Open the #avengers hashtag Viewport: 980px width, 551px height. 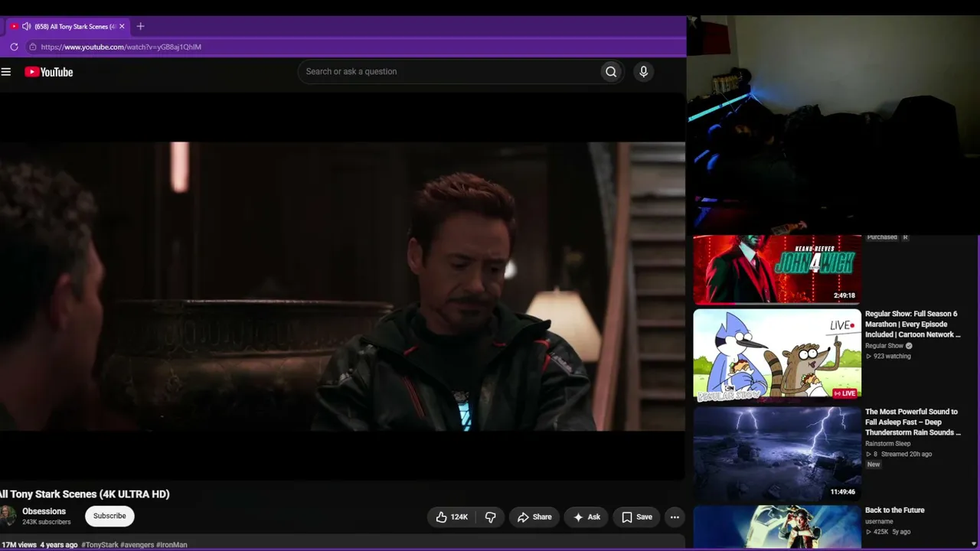137,545
